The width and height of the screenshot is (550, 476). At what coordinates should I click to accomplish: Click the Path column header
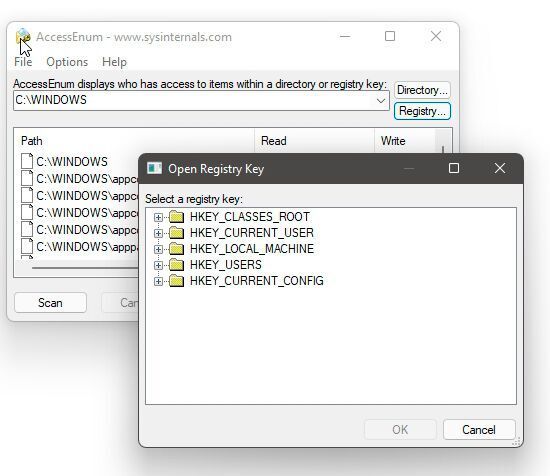[x=134, y=141]
